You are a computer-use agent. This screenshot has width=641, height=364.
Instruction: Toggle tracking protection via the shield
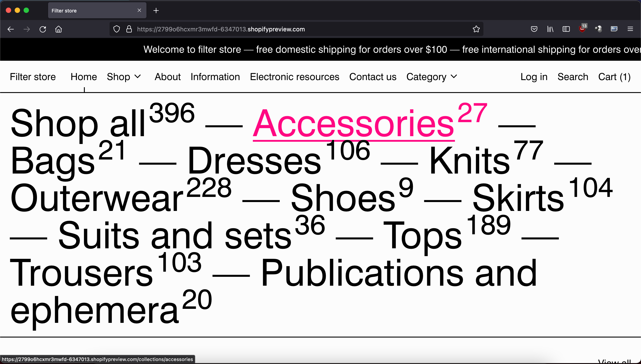pyautogui.click(x=116, y=29)
